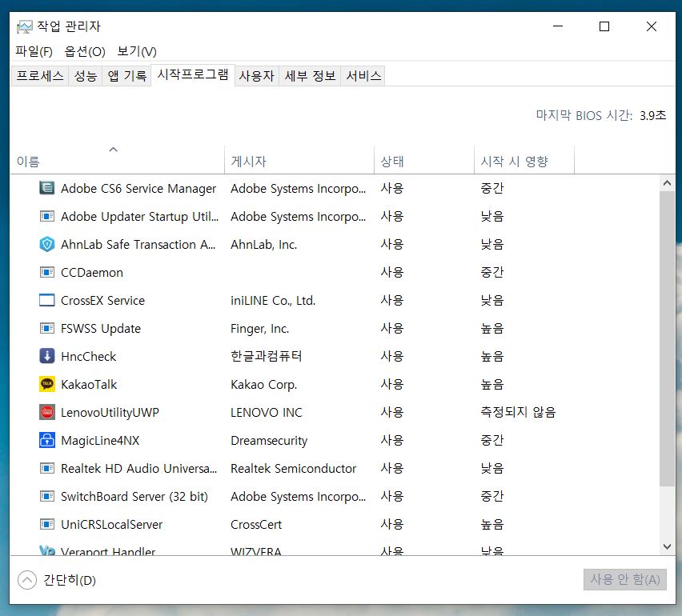Select the MagicLine4NX entry name
This screenshot has height=616, width=682.
pyautogui.click(x=100, y=440)
